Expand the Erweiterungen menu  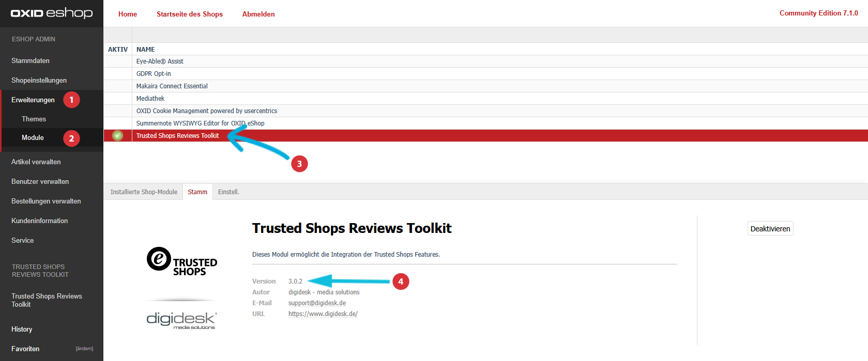(x=33, y=100)
